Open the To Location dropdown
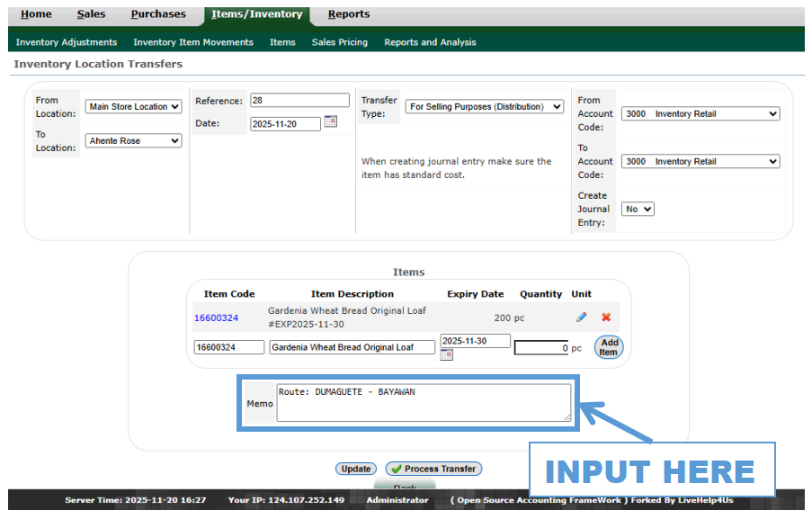812x519 pixels. click(x=133, y=141)
